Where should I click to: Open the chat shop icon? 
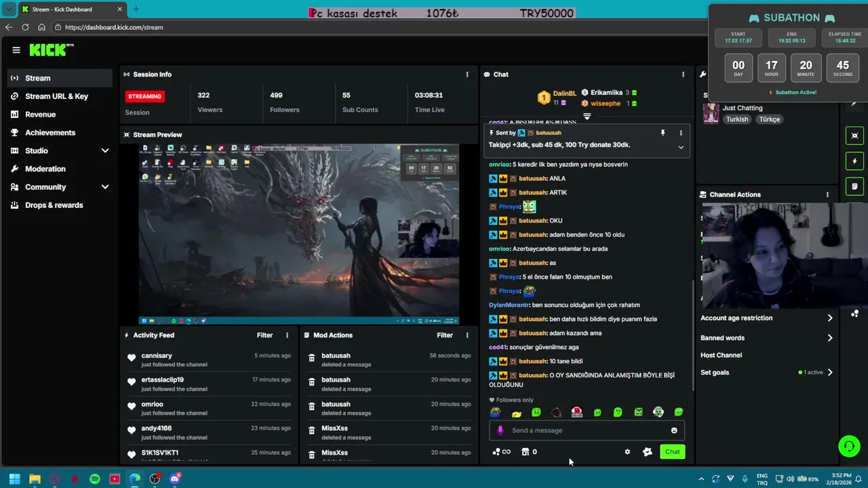tap(525, 452)
